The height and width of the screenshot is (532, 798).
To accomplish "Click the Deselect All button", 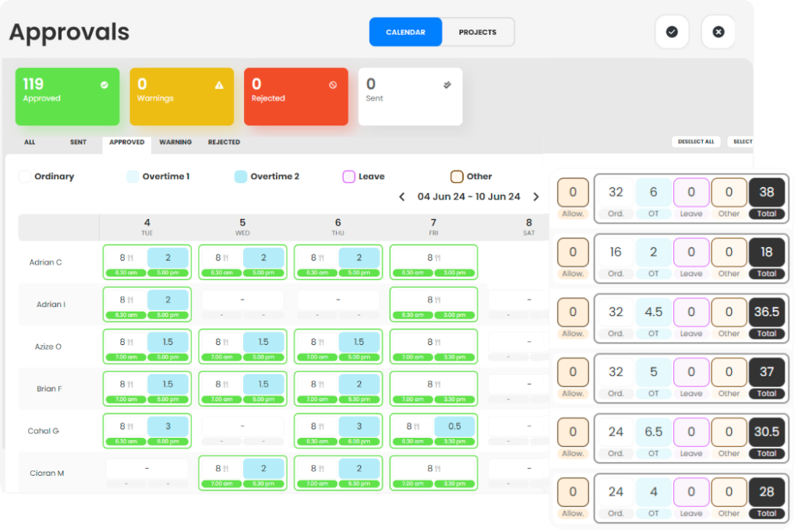I will pos(696,141).
